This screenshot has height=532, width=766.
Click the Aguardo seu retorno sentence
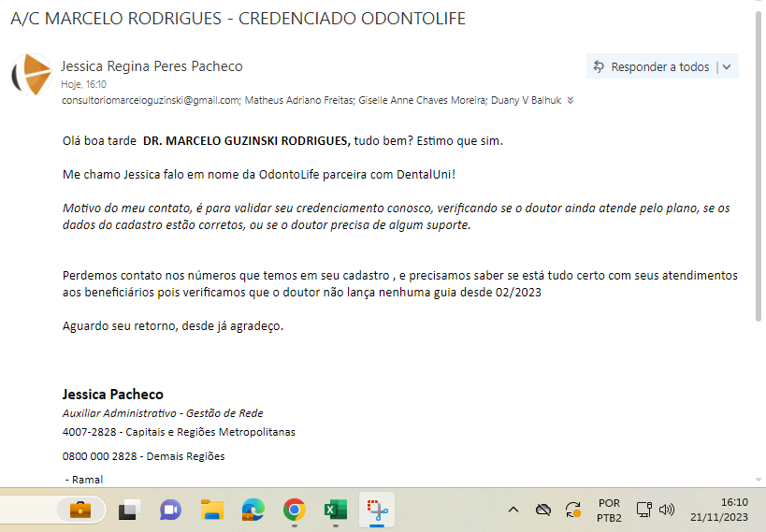pyautogui.click(x=173, y=326)
